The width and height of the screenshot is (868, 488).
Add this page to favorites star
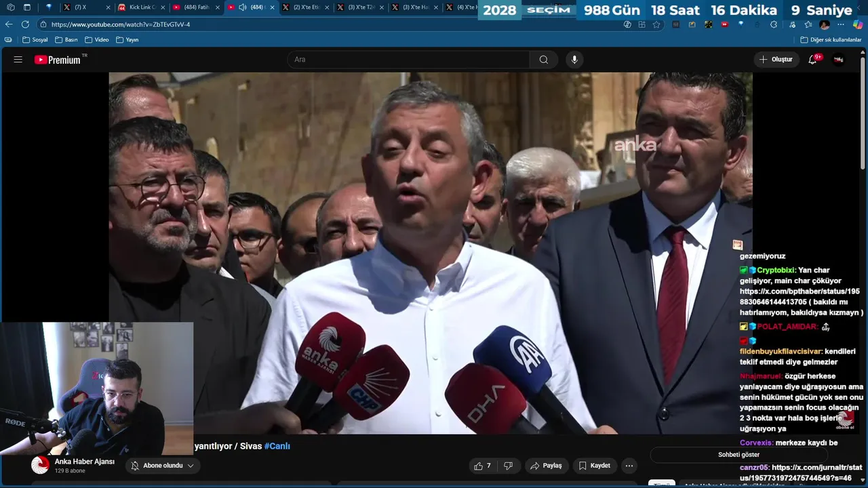[656, 24]
